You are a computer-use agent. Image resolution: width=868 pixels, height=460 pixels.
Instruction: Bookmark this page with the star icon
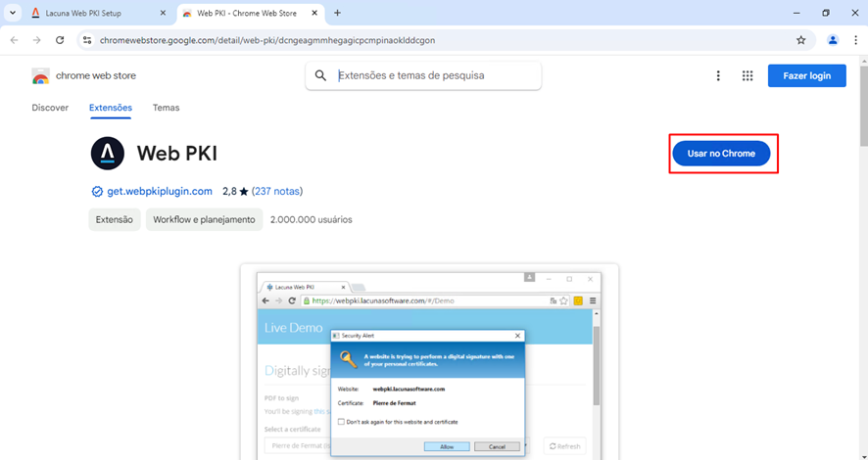coord(800,40)
